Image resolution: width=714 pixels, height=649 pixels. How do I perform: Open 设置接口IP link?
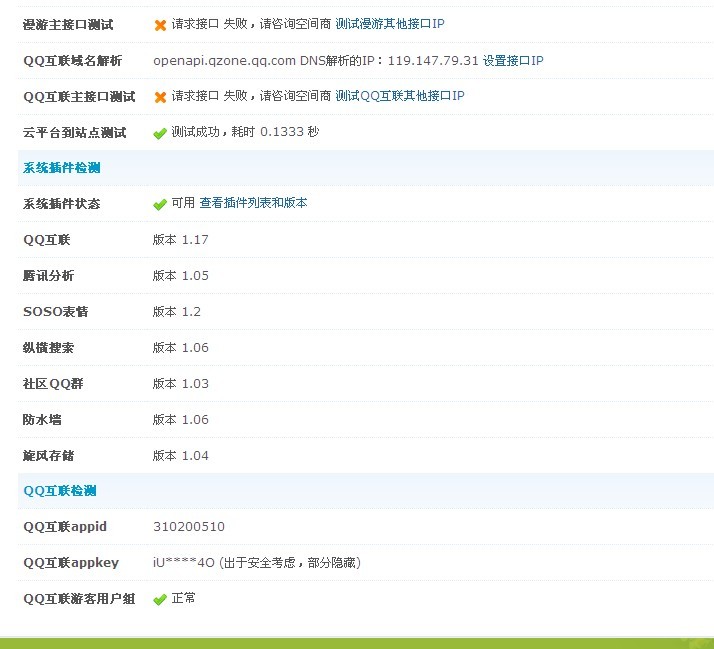(513, 61)
